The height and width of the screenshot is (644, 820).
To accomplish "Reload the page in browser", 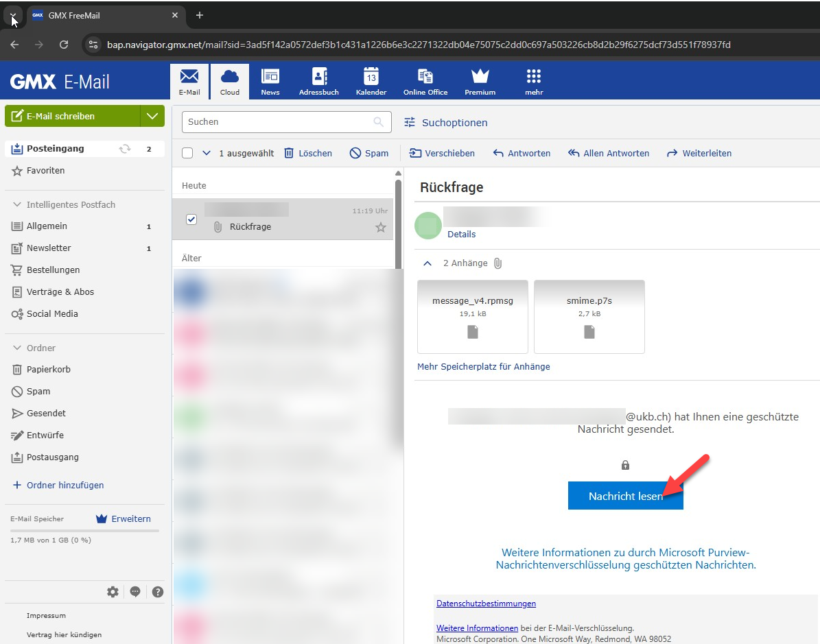I will 64,45.
